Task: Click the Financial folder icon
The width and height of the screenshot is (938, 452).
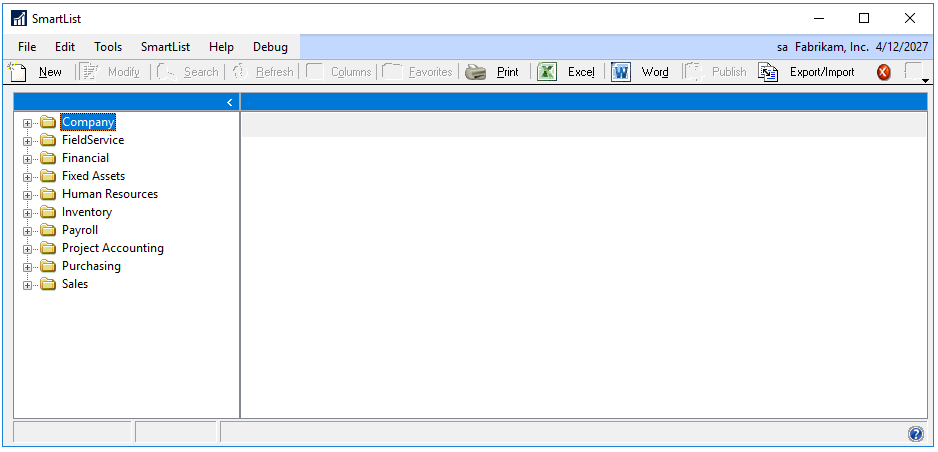Action: (48, 158)
